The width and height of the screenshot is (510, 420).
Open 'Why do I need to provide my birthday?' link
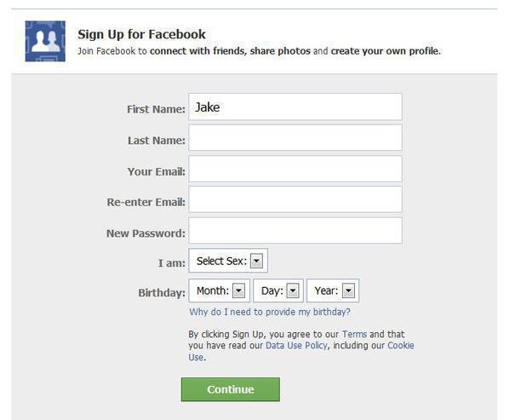pyautogui.click(x=270, y=312)
